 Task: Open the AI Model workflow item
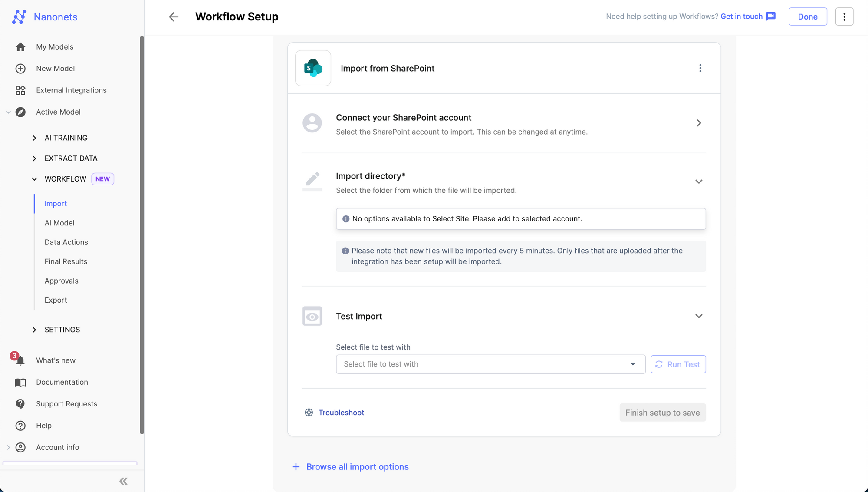[x=59, y=223]
